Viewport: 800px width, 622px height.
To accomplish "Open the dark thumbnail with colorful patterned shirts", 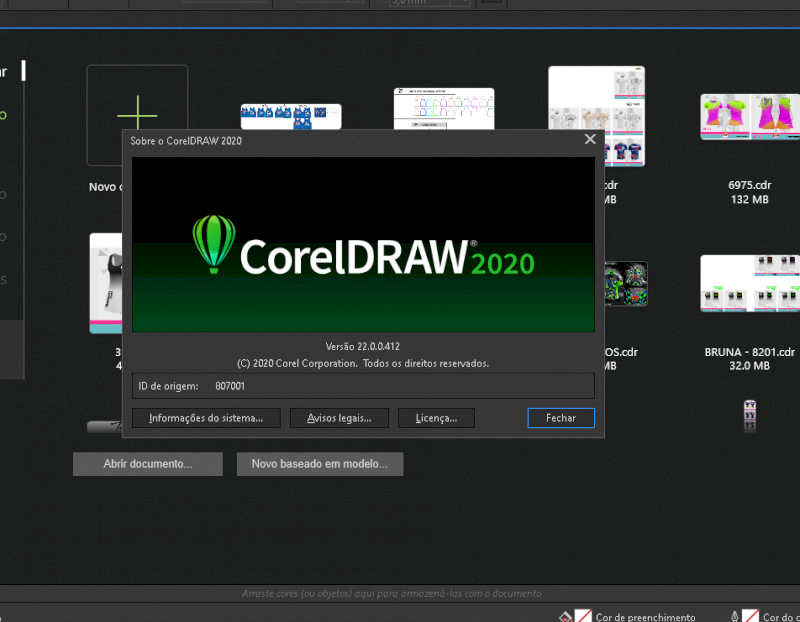I will (x=626, y=283).
